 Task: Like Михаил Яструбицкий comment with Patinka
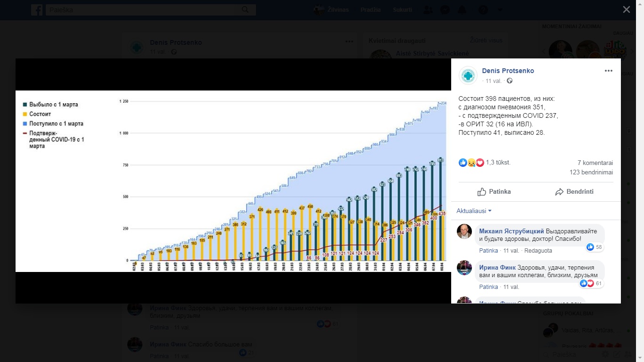pyautogui.click(x=488, y=251)
